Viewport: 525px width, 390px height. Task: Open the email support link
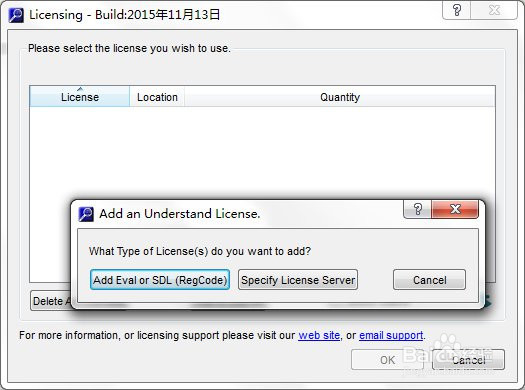(391, 335)
